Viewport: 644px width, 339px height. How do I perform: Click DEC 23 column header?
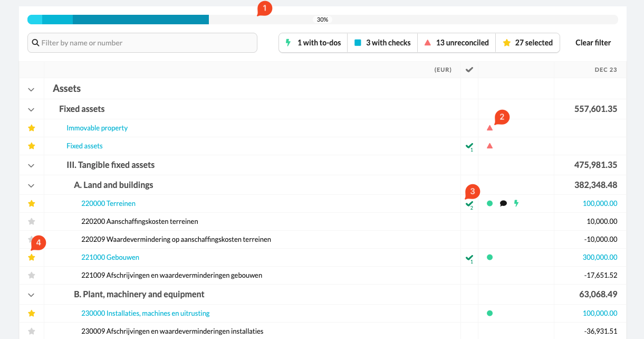(x=605, y=70)
